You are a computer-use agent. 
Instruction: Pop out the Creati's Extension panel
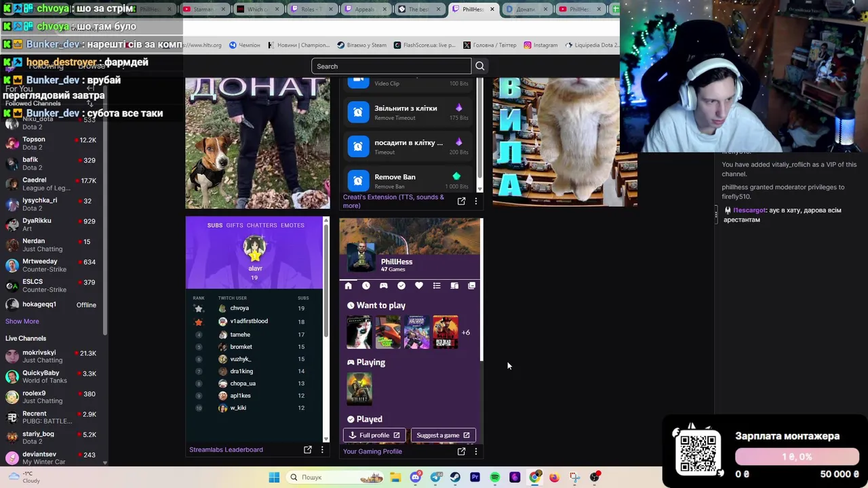pyautogui.click(x=462, y=201)
